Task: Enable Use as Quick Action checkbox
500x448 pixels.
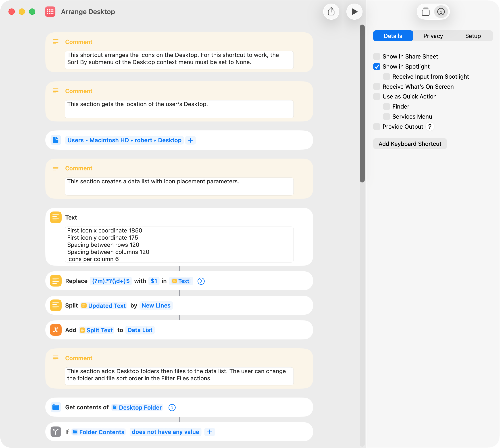Action: (x=377, y=96)
